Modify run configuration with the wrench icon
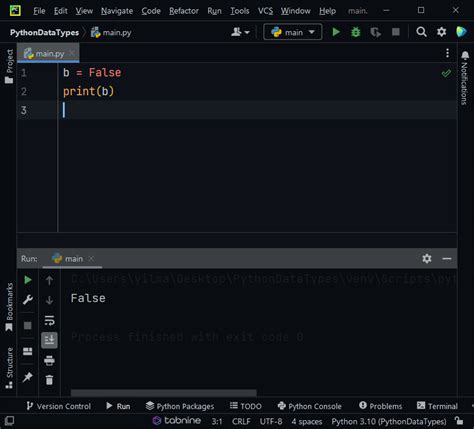This screenshot has width=474, height=429. pyautogui.click(x=28, y=300)
